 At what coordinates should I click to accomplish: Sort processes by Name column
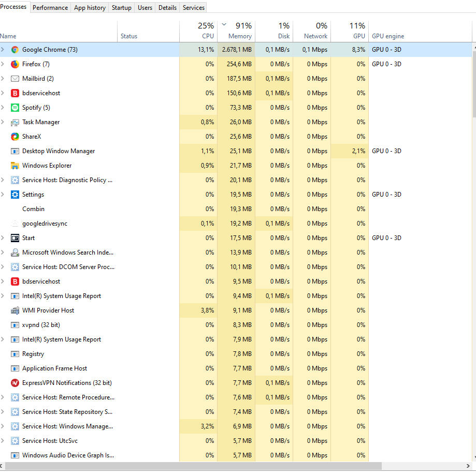pos(59,31)
